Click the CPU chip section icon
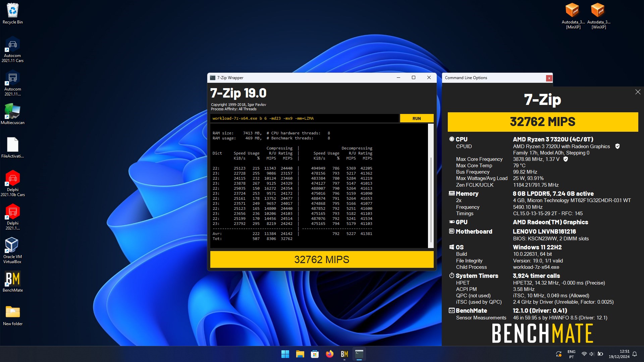The image size is (644, 362). click(x=451, y=139)
